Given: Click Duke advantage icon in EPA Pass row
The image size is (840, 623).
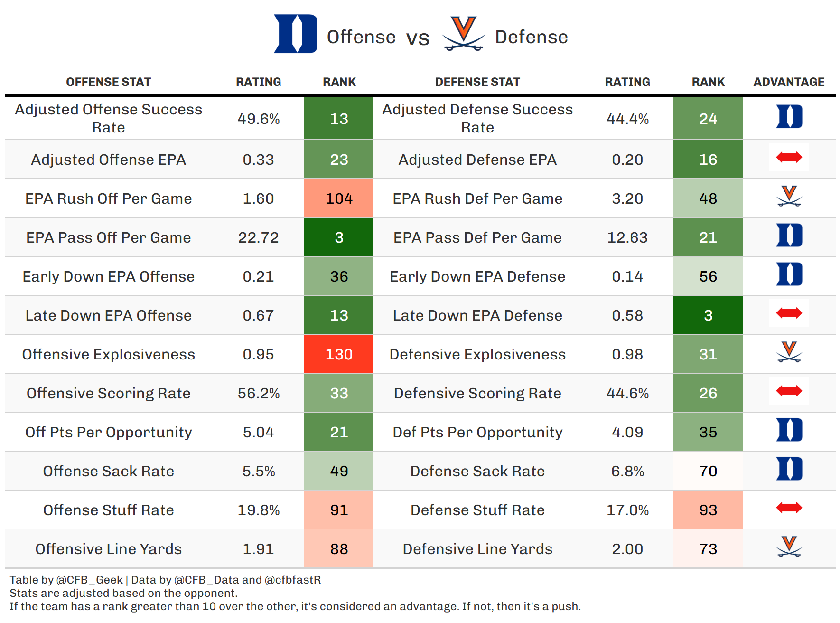Looking at the screenshot, I should (789, 236).
